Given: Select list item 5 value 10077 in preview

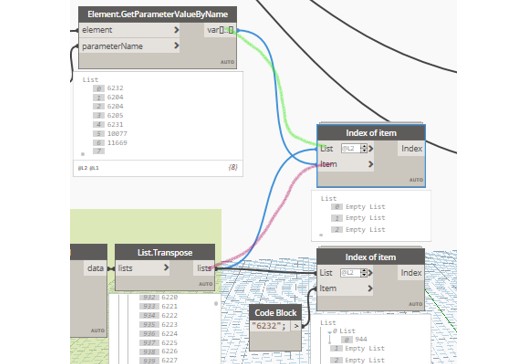Looking at the screenshot, I should 117,133.
